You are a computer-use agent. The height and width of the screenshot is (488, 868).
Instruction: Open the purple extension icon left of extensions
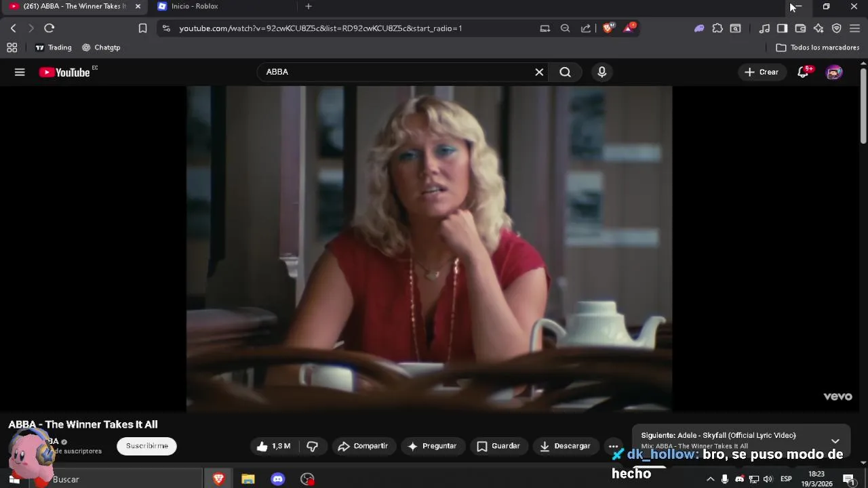[x=699, y=28]
